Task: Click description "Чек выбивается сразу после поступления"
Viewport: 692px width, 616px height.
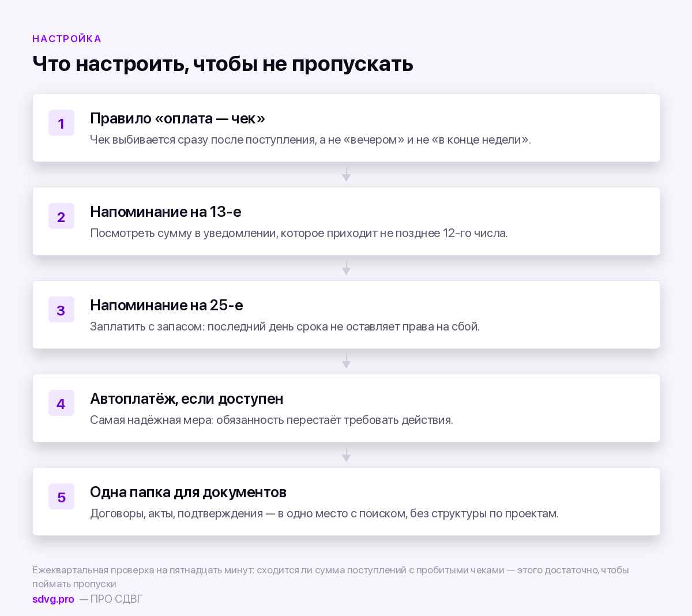Action: click(203, 140)
